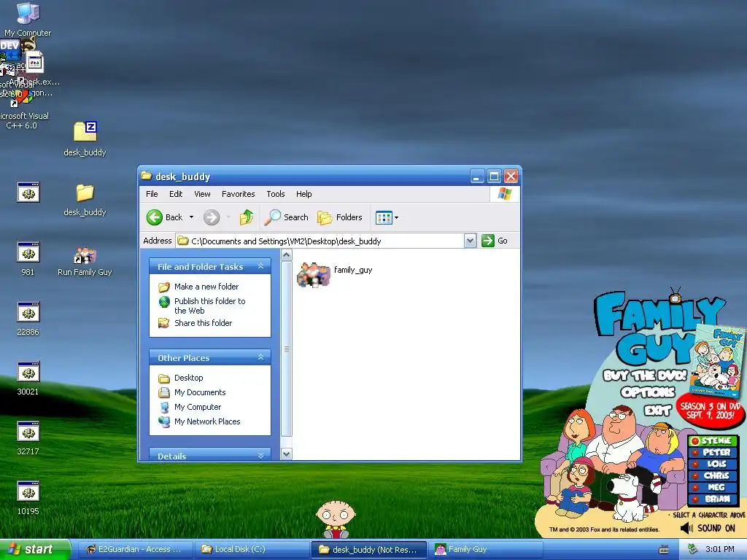Open My Documents from Other Places
Viewport: 747px width, 560px height.
200,392
